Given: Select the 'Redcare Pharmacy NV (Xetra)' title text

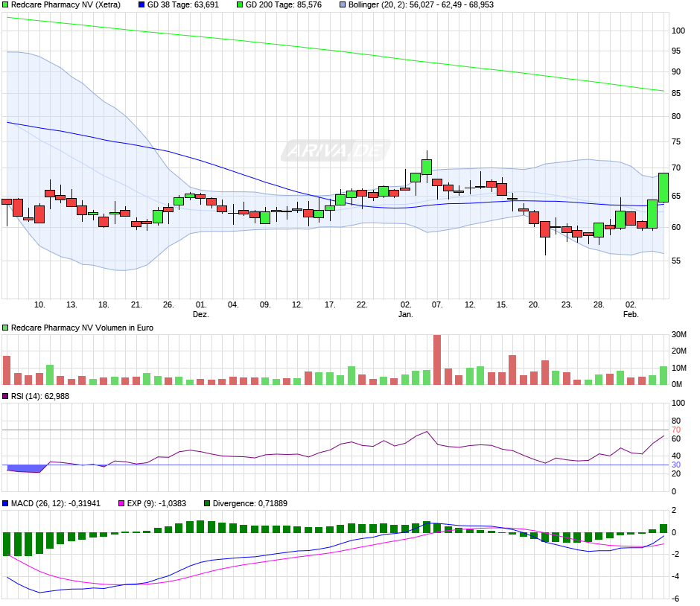Looking at the screenshot, I should click(x=66, y=5).
